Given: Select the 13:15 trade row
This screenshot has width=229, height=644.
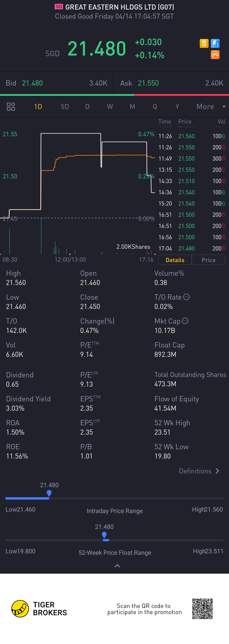Looking at the screenshot, I should pyautogui.click(x=192, y=170).
